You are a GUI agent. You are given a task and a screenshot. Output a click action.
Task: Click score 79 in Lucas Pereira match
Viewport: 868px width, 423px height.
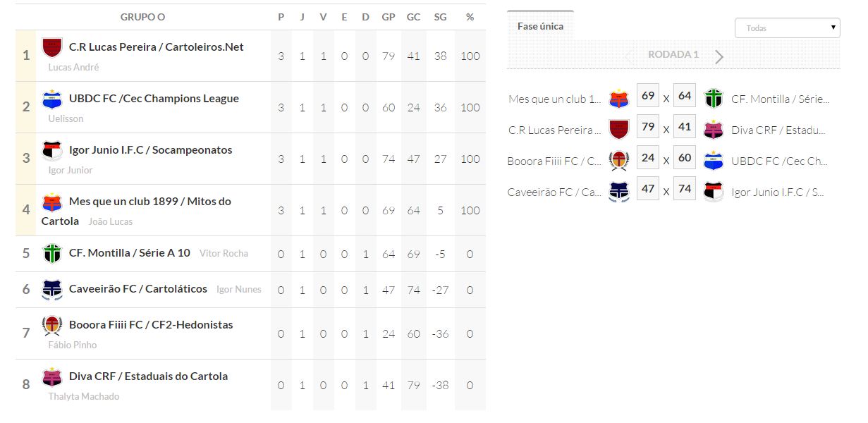click(x=648, y=127)
